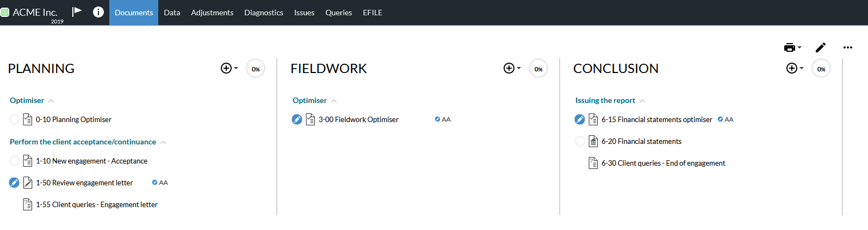Image resolution: width=868 pixels, height=230 pixels.
Task: Click the flag icon beside ACME Inc.
Action: pyautogui.click(x=77, y=11)
